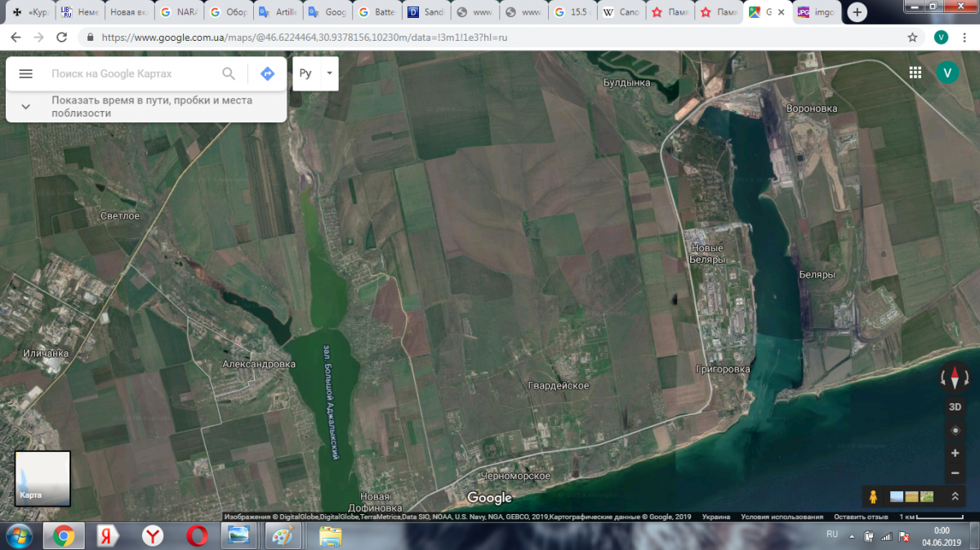This screenshot has height=550, width=980.
Task: Zoom in on the map
Action: click(x=955, y=453)
